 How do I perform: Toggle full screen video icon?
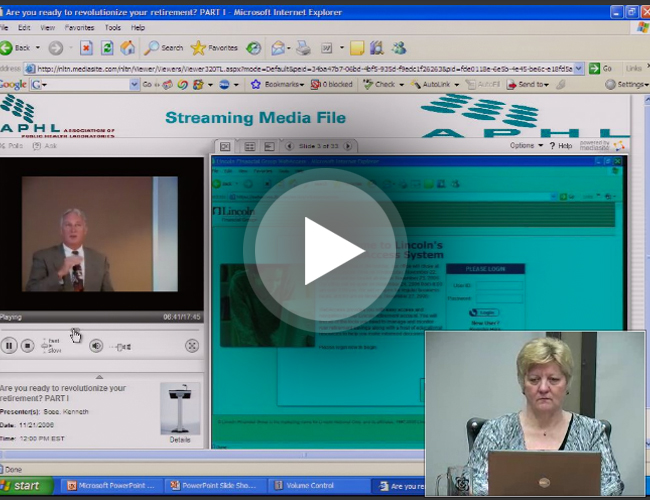192,346
